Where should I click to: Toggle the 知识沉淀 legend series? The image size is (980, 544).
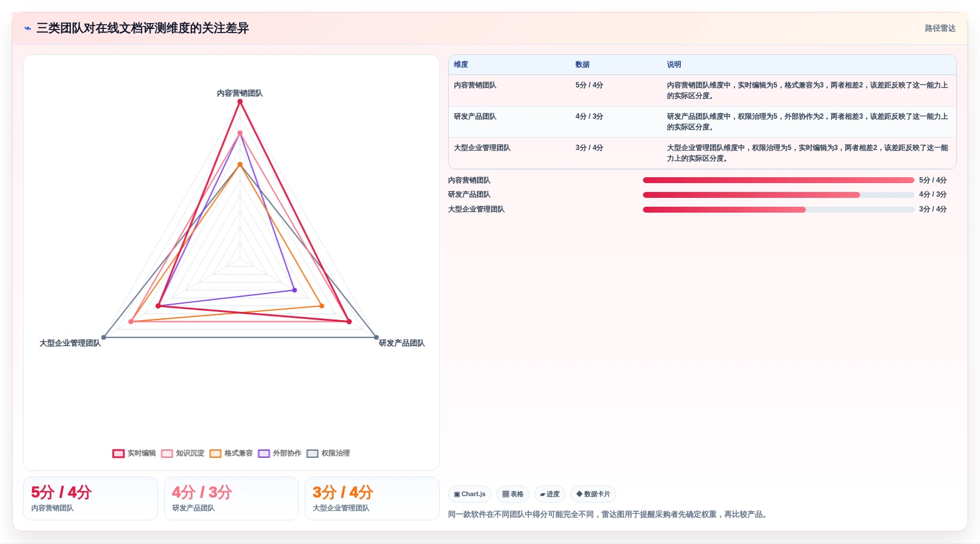182,454
